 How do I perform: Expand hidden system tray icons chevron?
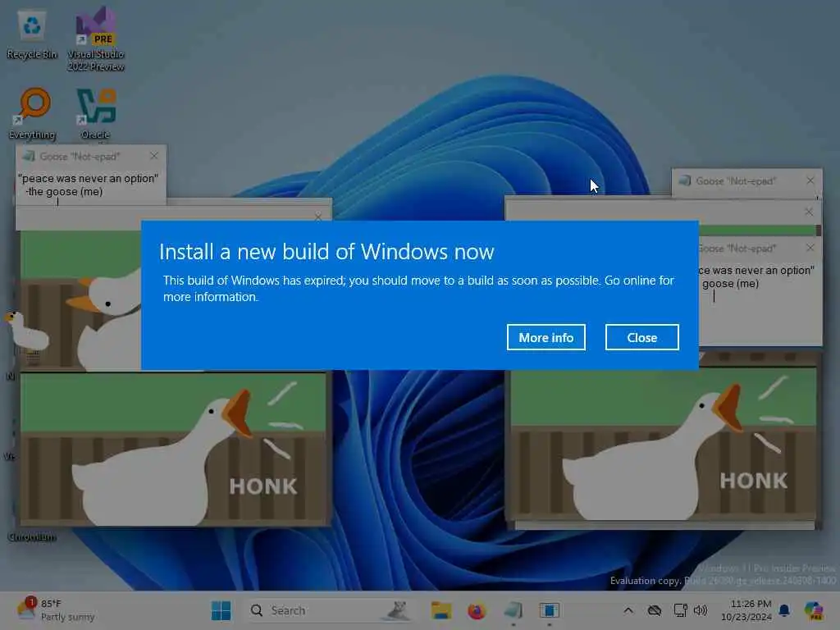tap(628, 610)
